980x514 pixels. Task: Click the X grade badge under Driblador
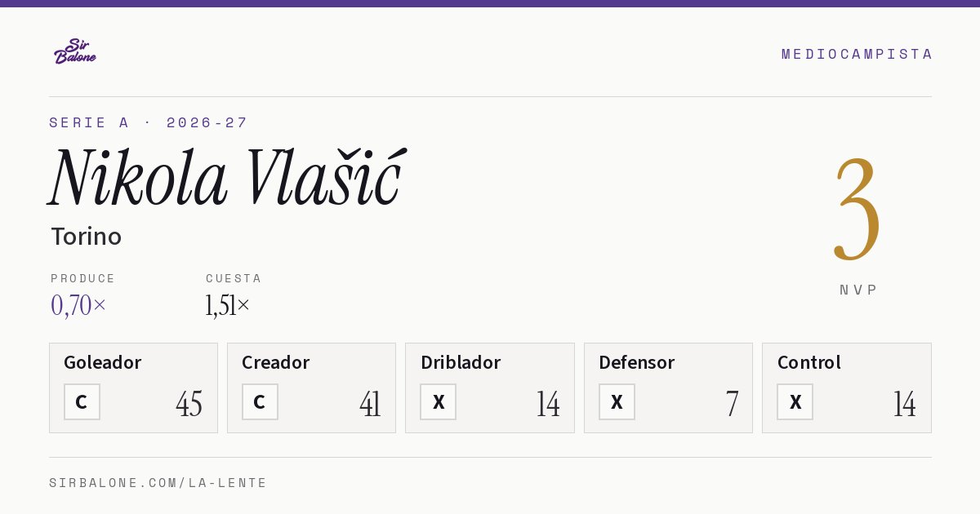coord(439,401)
